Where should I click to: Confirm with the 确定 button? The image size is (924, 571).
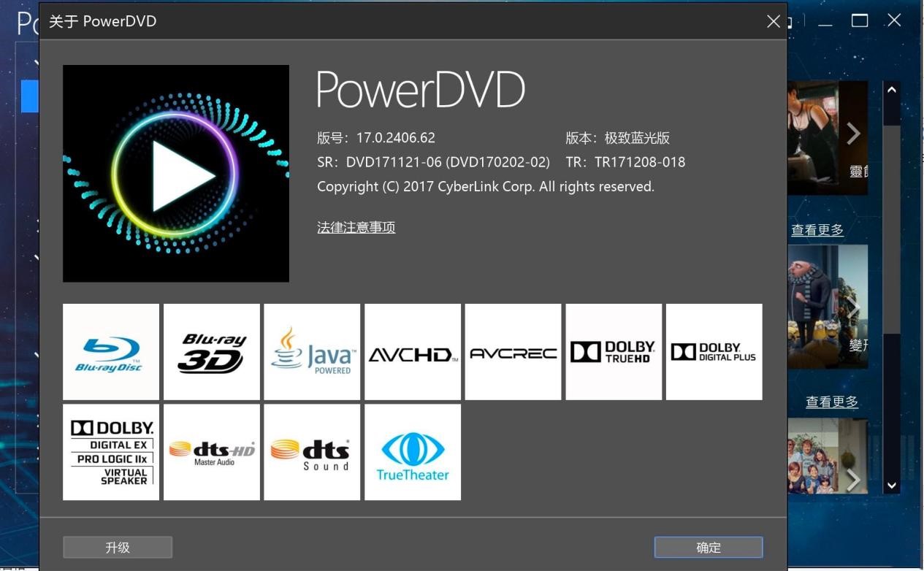(708, 547)
